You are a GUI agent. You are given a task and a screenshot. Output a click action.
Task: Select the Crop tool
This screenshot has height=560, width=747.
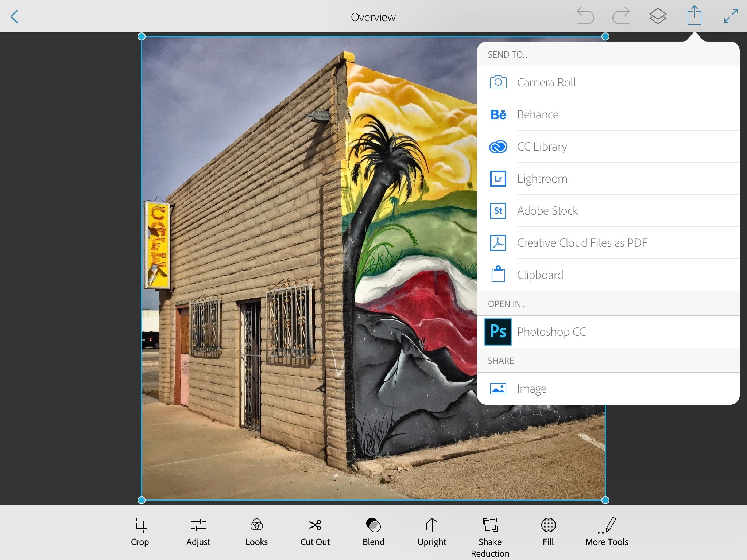coord(140,532)
